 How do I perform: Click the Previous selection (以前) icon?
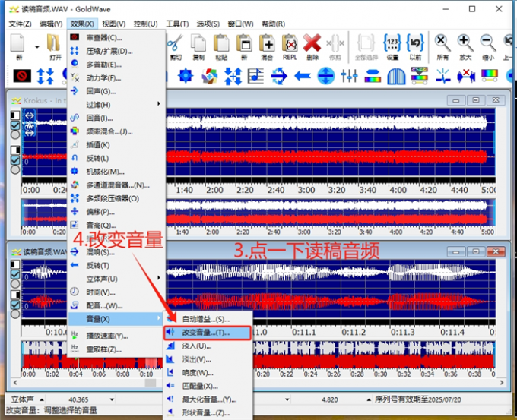(415, 43)
